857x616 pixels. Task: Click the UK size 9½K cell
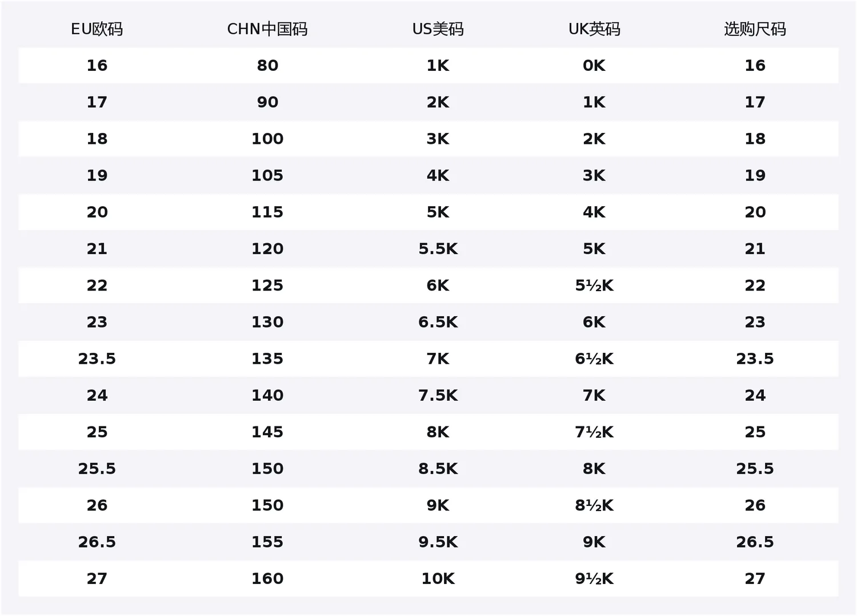(594, 579)
